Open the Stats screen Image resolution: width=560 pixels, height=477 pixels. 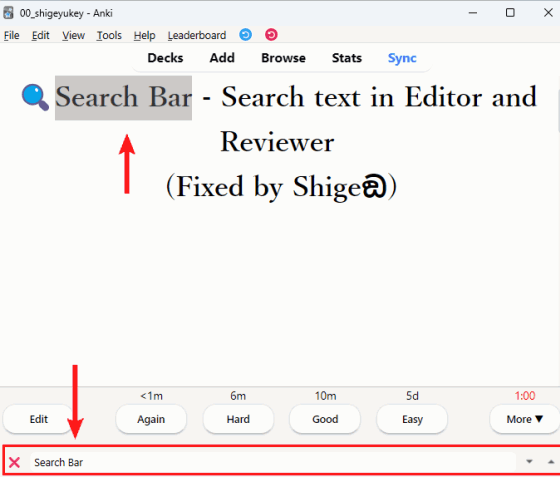tap(347, 58)
